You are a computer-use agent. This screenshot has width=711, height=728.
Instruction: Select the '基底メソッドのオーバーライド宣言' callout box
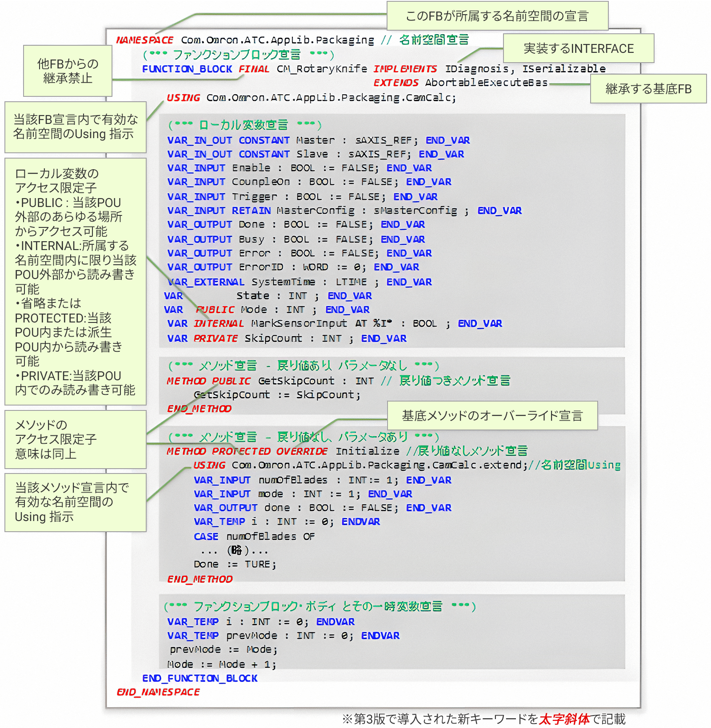pyautogui.click(x=492, y=416)
